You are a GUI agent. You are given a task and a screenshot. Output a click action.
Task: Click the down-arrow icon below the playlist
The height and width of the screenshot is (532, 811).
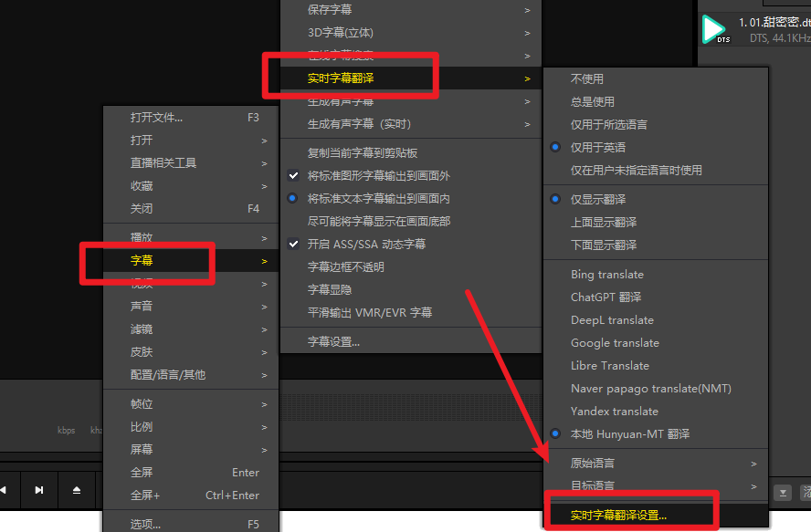tap(783, 493)
